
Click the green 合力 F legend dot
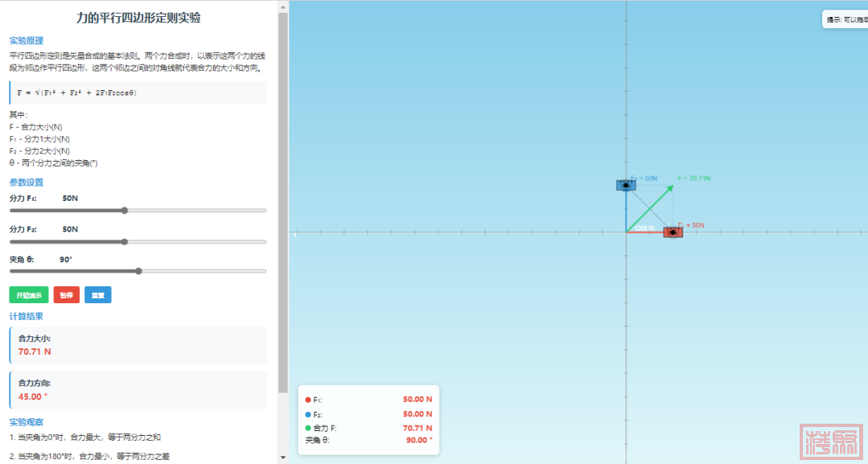coord(308,428)
